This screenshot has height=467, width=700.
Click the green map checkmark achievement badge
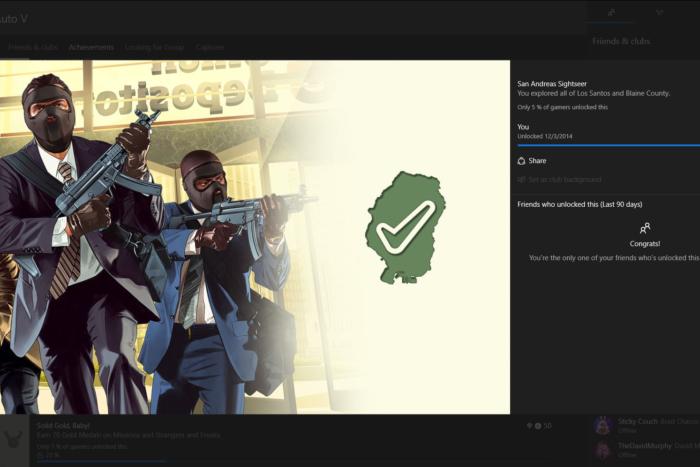coord(405,228)
